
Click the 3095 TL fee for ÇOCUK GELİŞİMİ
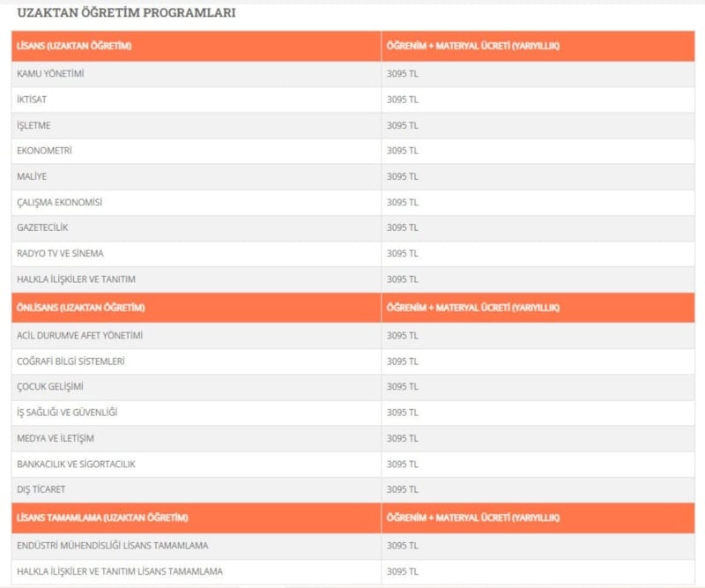pyautogui.click(x=402, y=387)
